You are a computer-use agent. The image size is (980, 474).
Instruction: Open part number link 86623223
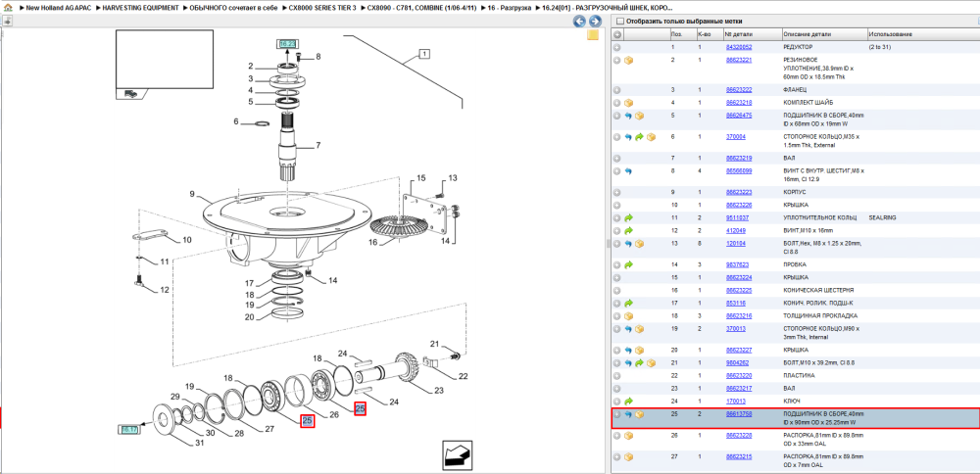738,192
